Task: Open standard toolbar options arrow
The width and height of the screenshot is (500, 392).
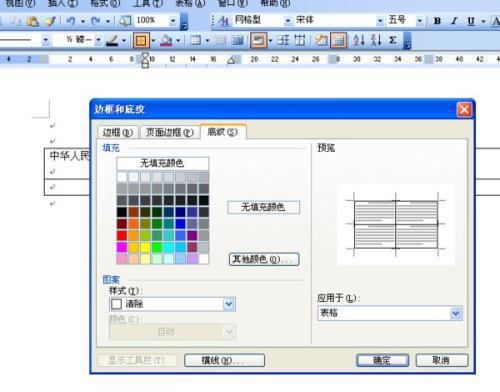Action: click(x=184, y=22)
